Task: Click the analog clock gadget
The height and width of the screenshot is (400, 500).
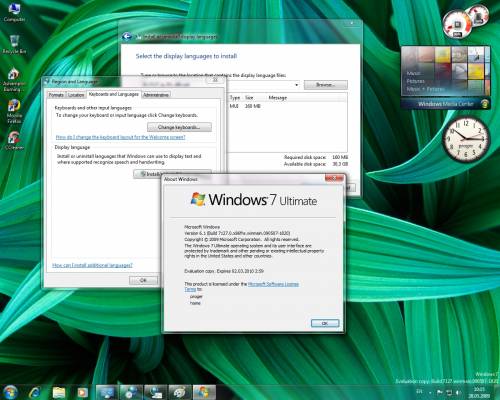Action: coord(466,139)
